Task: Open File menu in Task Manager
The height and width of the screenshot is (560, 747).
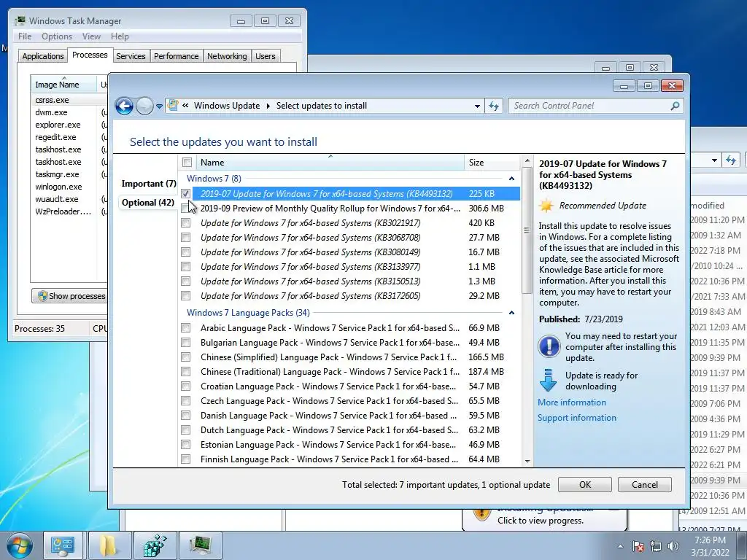Action: click(x=25, y=36)
